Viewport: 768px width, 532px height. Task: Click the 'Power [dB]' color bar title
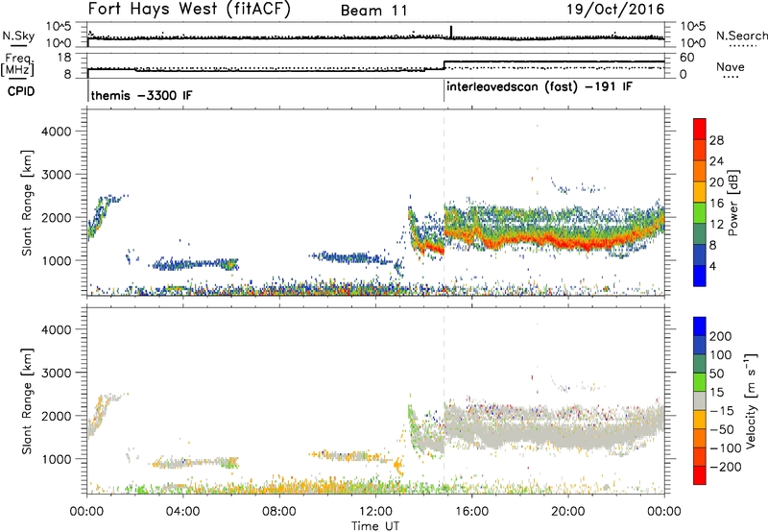coord(732,203)
